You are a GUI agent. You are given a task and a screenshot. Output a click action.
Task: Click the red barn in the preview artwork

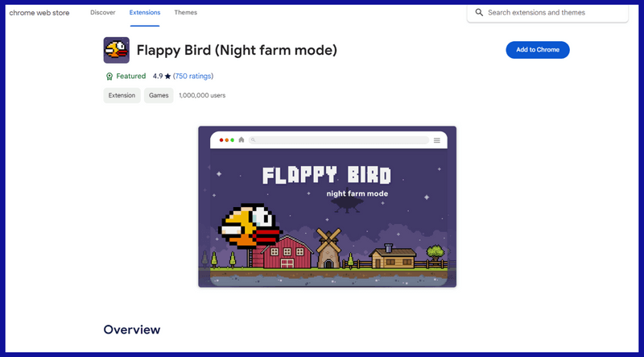point(287,252)
